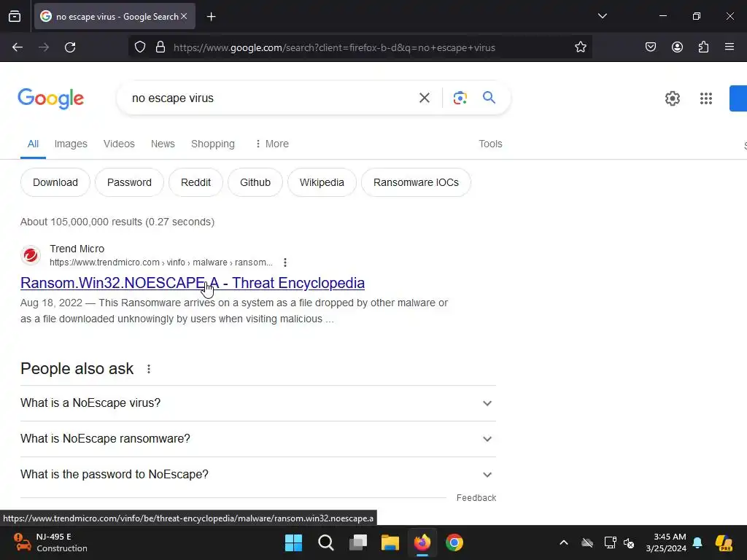747x560 pixels.
Task: Click the Feedback link
Action: tap(476, 497)
